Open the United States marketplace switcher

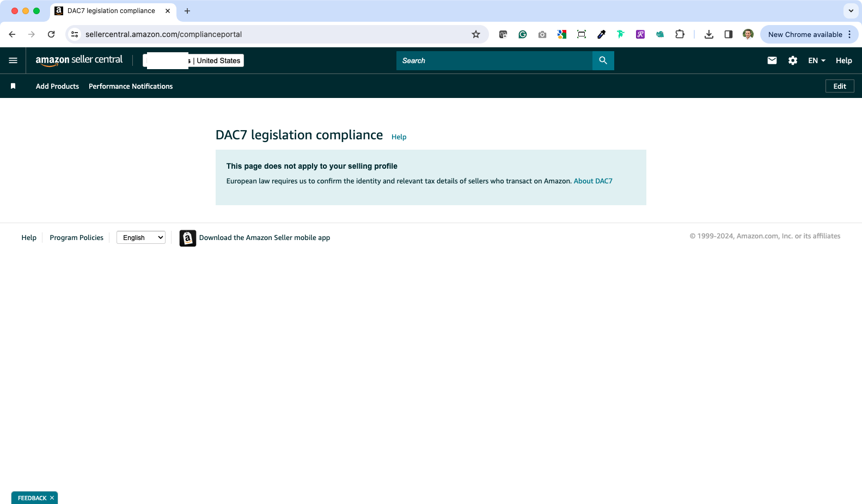pyautogui.click(x=193, y=60)
